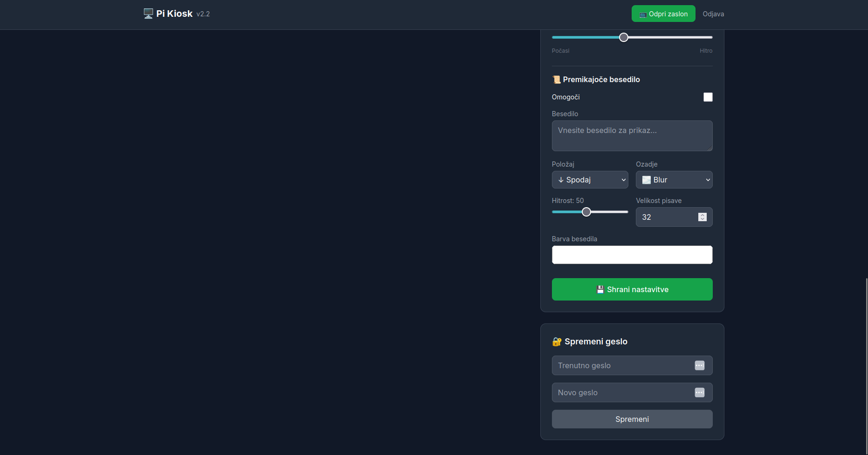The width and height of the screenshot is (868, 455).
Task: Click the Odjava logout link
Action: click(x=713, y=14)
